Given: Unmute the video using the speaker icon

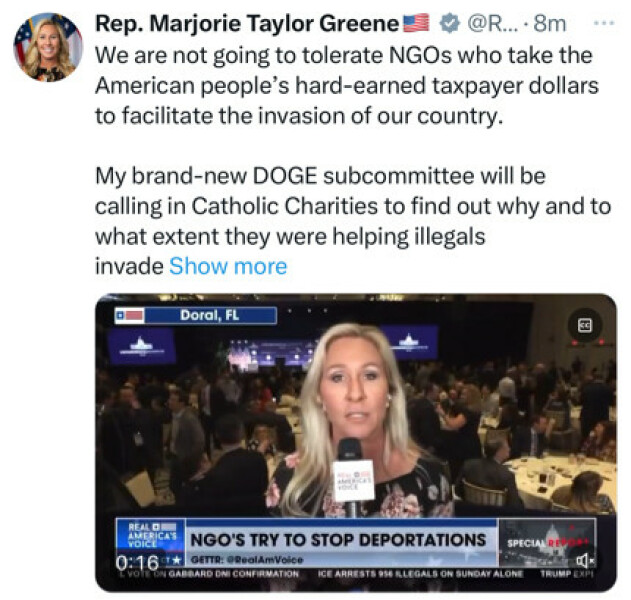Looking at the screenshot, I should 584,560.
